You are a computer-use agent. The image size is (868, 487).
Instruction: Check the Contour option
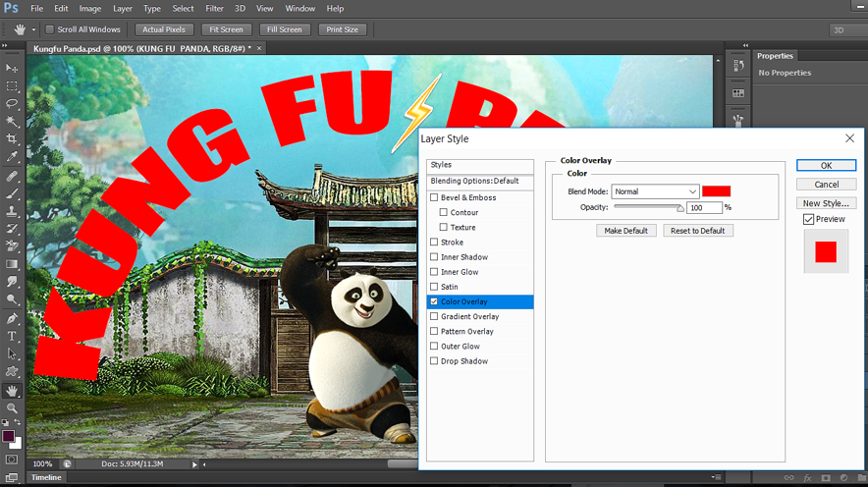pos(444,212)
